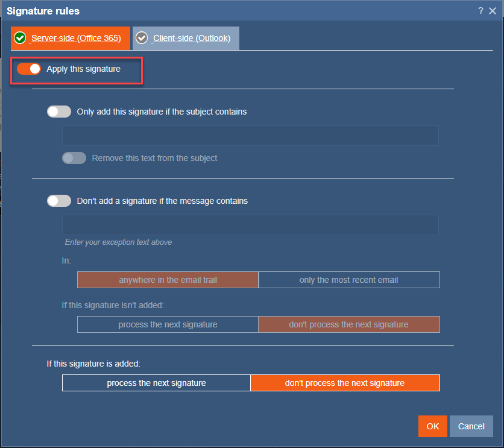
Task: Click the green checkmark on Server-side tab
Action: tap(20, 38)
